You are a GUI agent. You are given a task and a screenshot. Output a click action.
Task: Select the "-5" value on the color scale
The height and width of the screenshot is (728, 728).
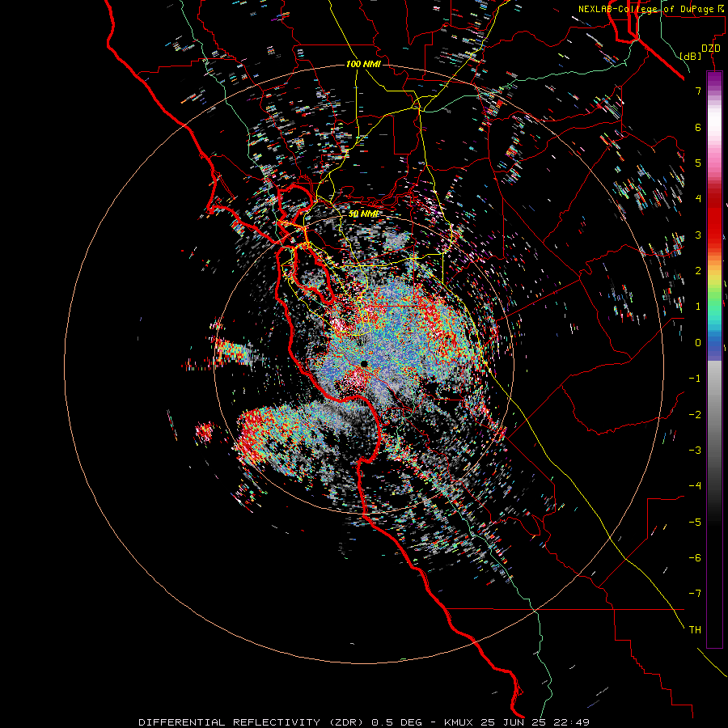pos(695,523)
